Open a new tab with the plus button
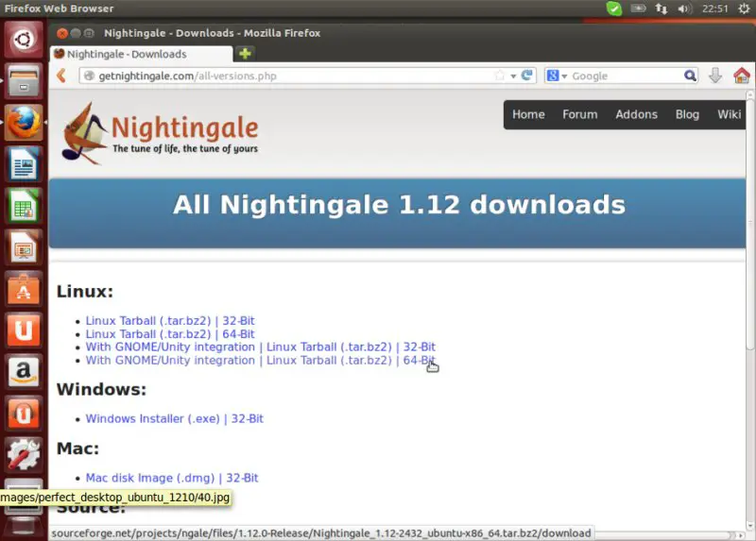 [245, 54]
